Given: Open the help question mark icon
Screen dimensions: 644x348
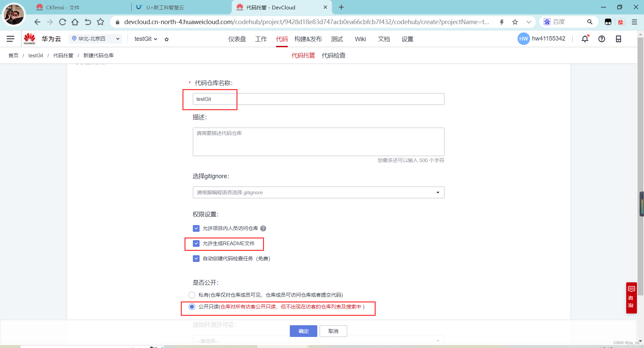Looking at the screenshot, I should [x=602, y=39].
